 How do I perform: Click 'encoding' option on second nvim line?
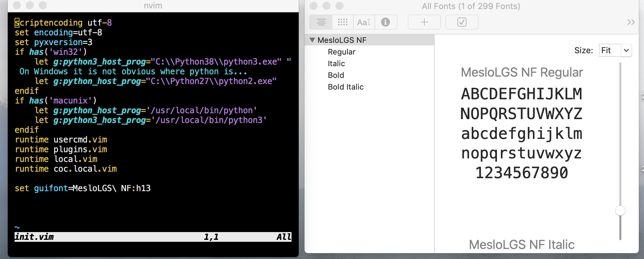click(53, 32)
